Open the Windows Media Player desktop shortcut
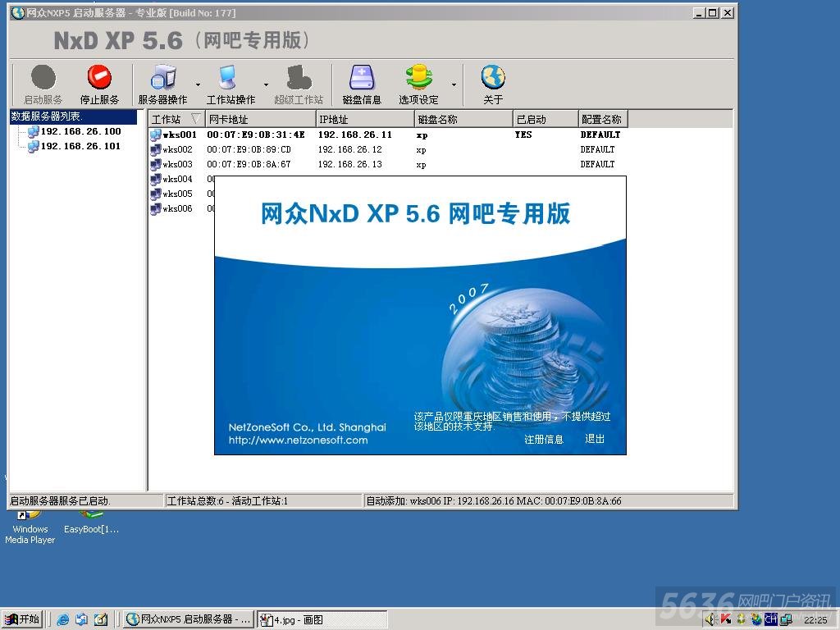 coord(30,527)
